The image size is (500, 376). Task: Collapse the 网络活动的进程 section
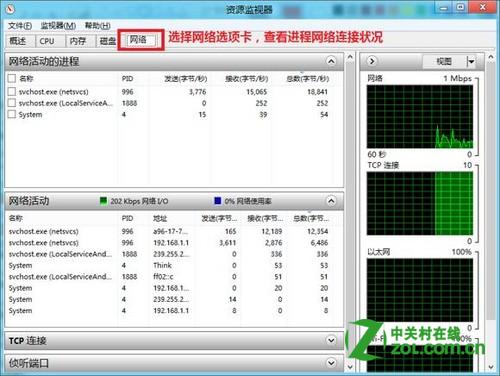coord(331,61)
